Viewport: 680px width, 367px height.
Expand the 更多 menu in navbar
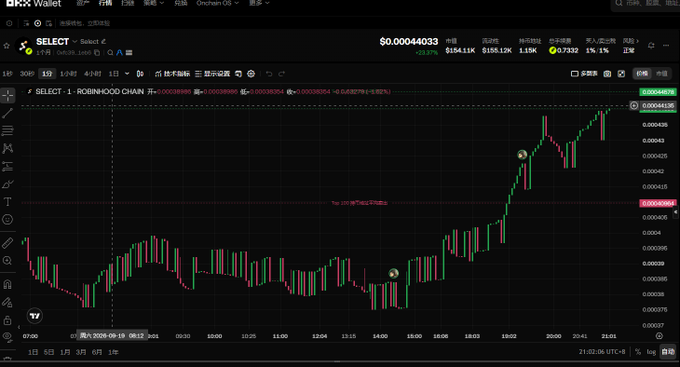pos(259,3)
